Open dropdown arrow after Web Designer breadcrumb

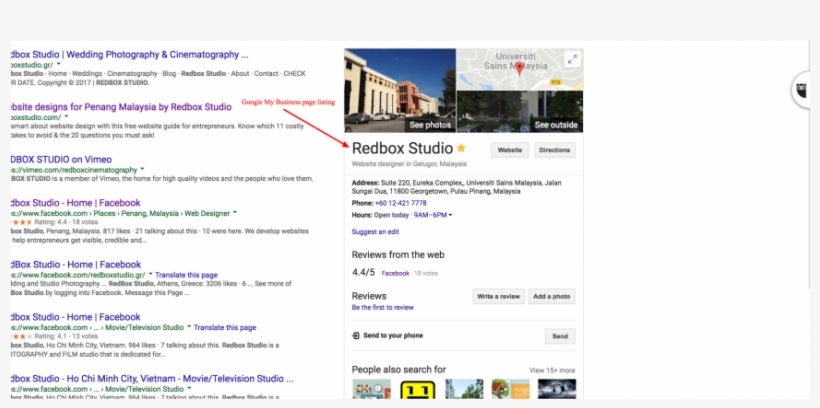pos(235,212)
